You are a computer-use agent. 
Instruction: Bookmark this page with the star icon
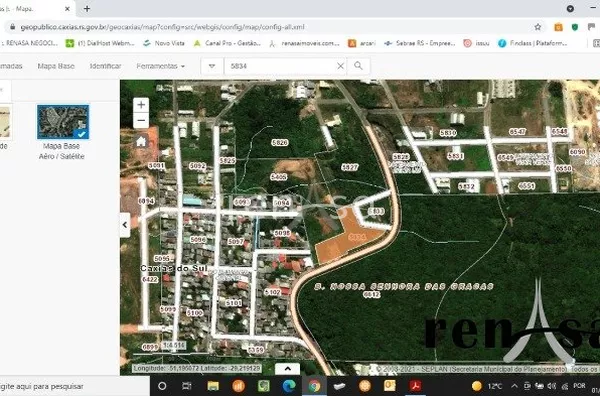[x=538, y=27]
